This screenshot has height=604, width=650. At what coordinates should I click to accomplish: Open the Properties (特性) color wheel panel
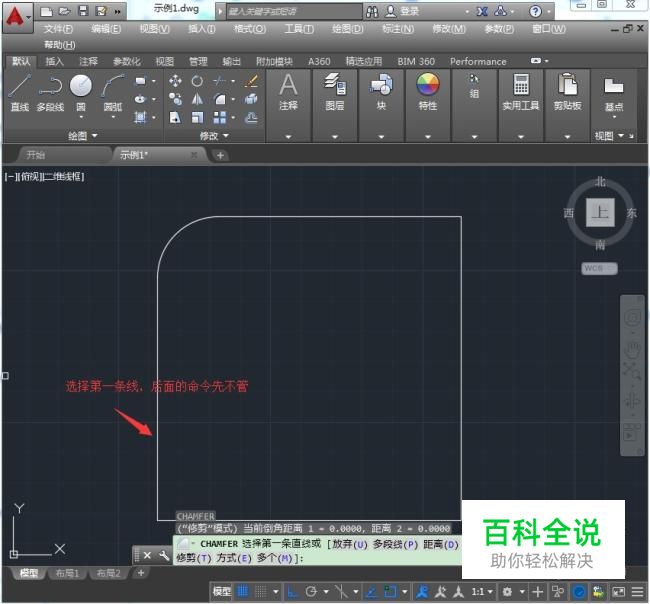428,92
